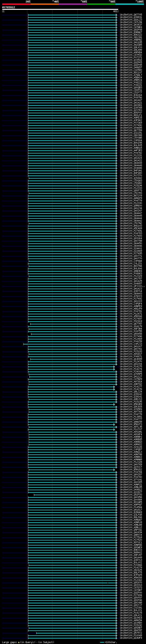
Task: Click hit label UniRef100_Q9LKI0
Action: tap(131, 48)
